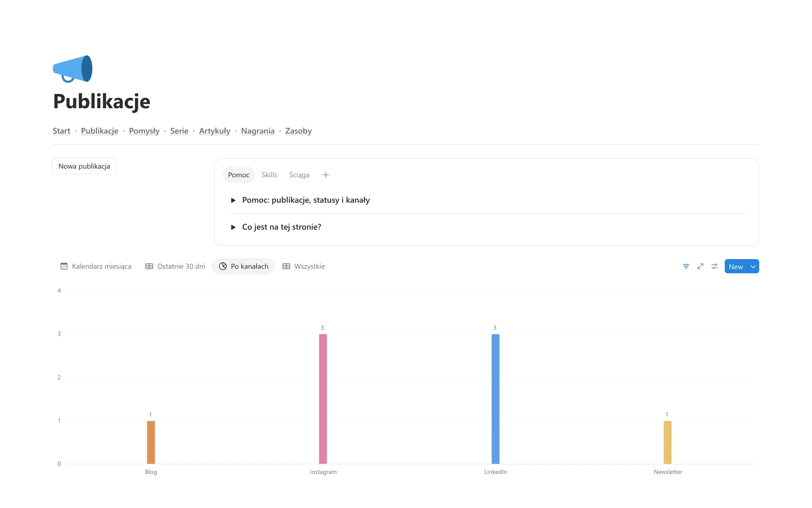
Task: Click the blue New button
Action: coord(736,267)
